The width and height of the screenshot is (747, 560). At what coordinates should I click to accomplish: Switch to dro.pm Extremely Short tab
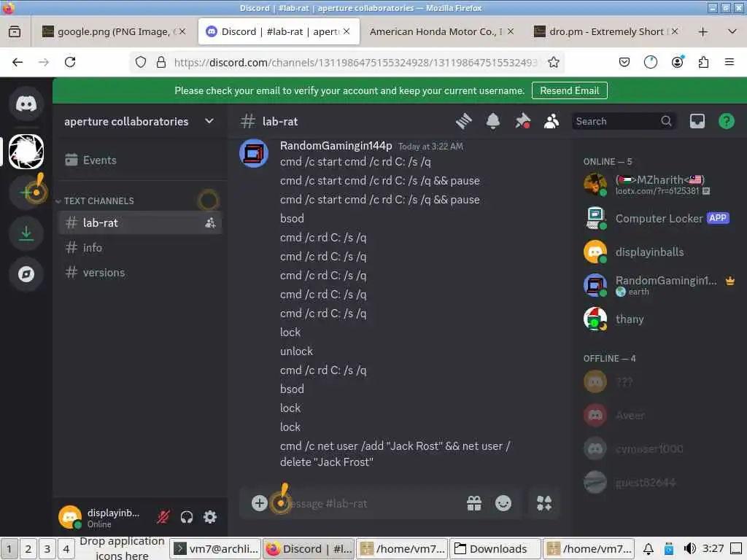click(x=606, y=31)
